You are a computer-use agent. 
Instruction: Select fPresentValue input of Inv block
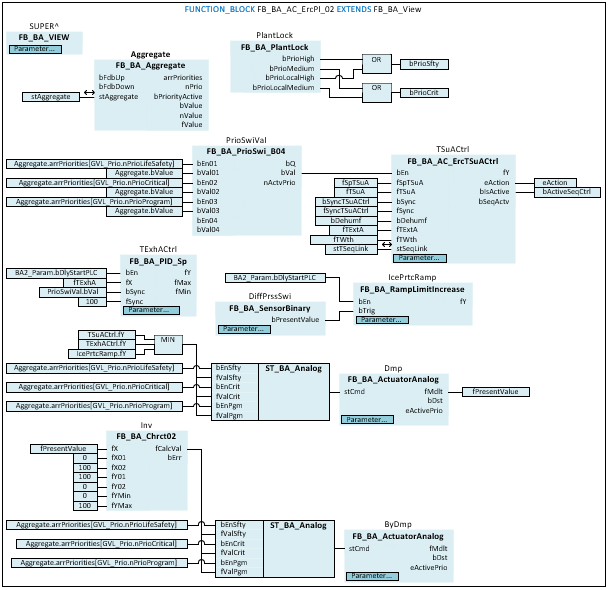64,449
